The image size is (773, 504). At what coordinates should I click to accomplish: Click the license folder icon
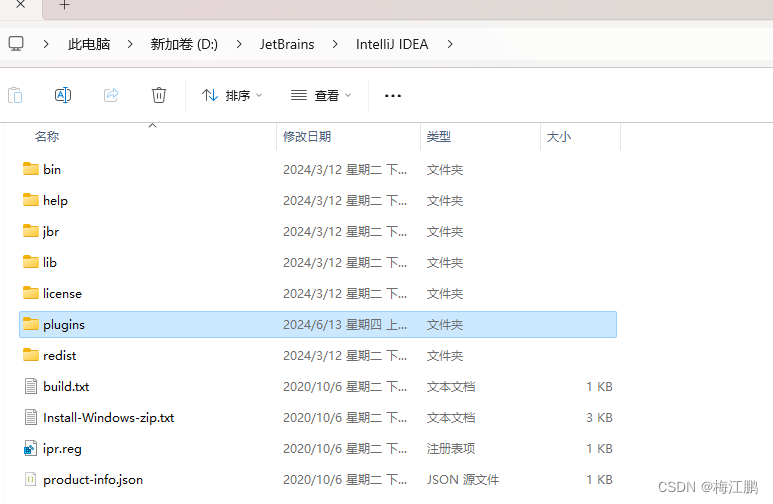pos(31,293)
